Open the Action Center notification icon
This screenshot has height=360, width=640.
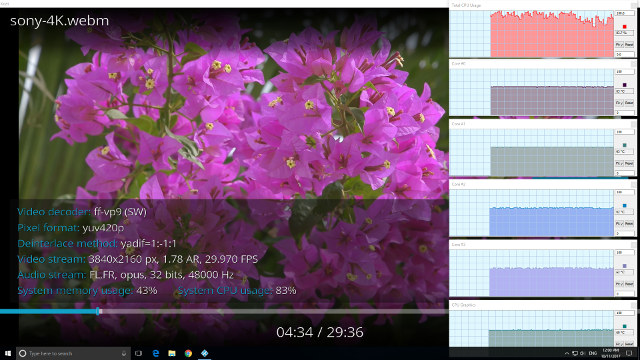(629, 353)
